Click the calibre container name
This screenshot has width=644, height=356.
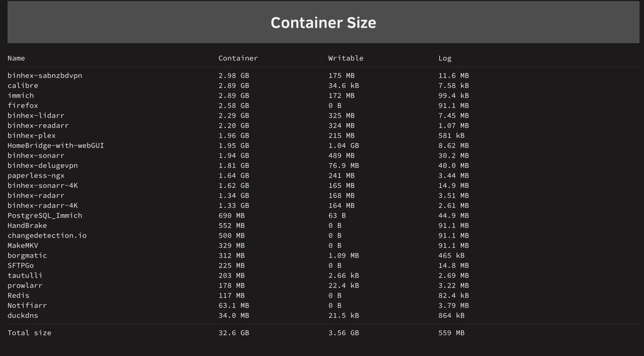(23, 86)
